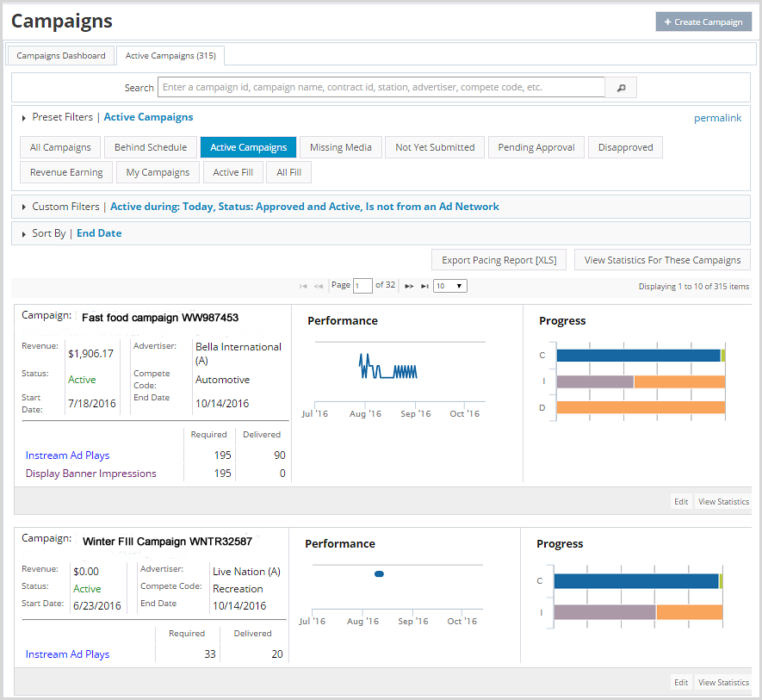The image size is (762, 700).
Task: Jump to the last page icon
Action: tap(424, 286)
